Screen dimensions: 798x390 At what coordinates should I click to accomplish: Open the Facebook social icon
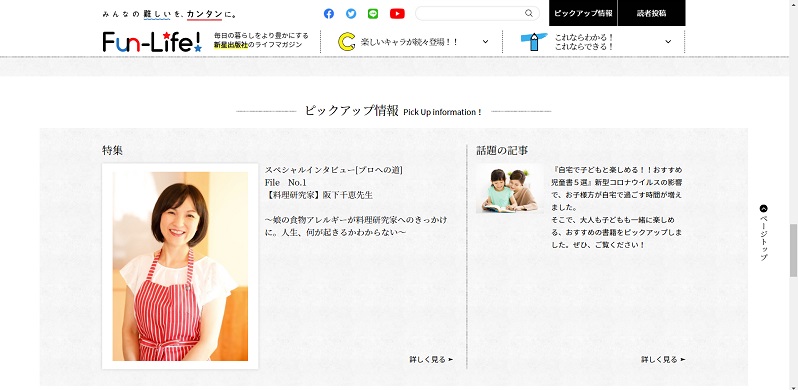[x=329, y=14]
